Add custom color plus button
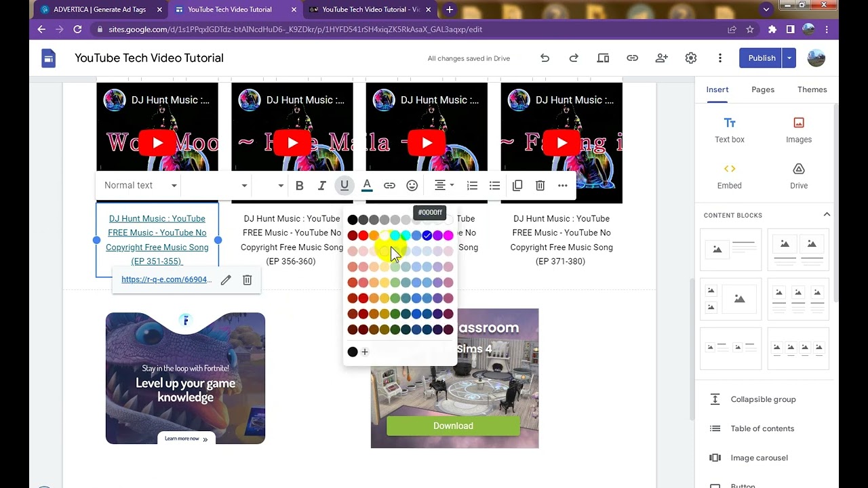The width and height of the screenshot is (868, 488). (365, 352)
